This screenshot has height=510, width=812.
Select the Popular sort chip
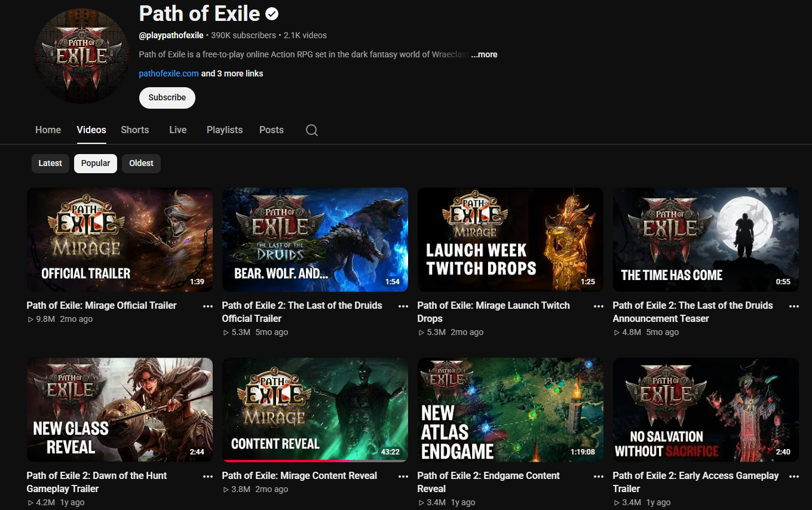pos(96,163)
